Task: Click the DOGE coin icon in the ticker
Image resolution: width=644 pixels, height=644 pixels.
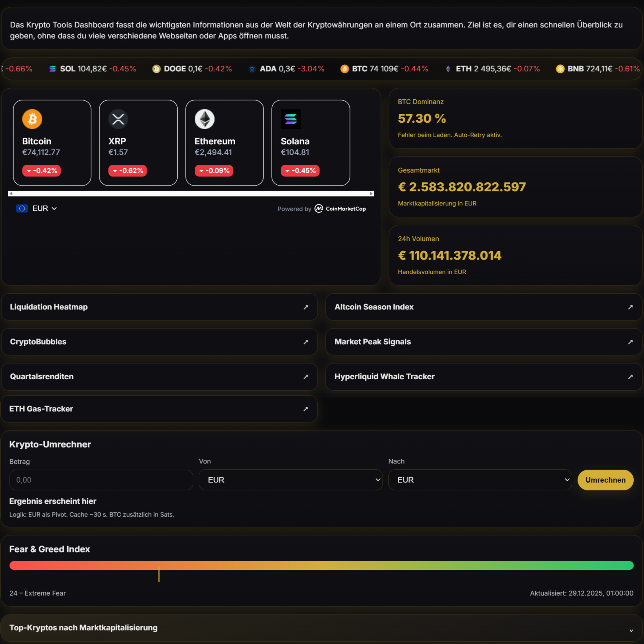Action: point(156,69)
